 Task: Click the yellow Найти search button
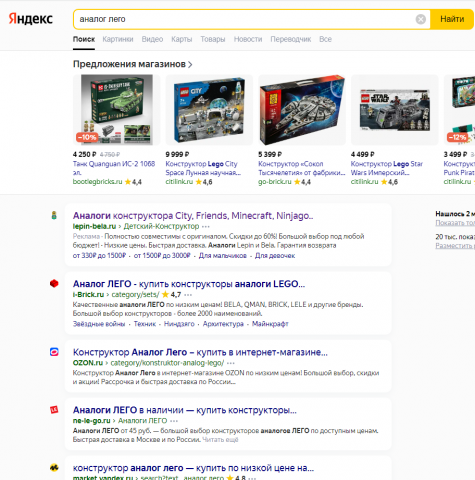pyautogui.click(x=452, y=19)
